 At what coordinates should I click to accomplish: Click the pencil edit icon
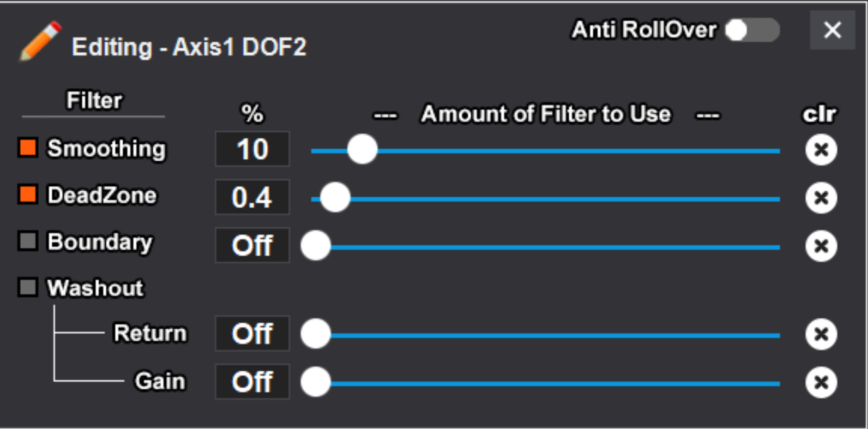40,42
